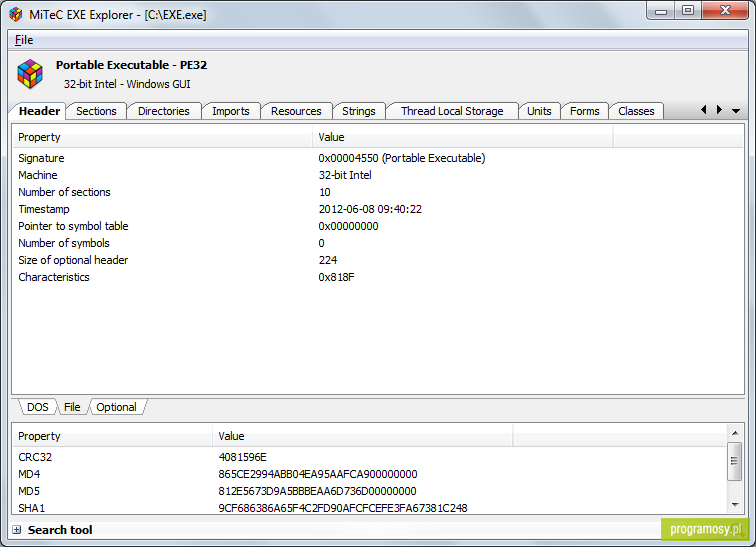756x547 pixels.
Task: Show the Strings tab
Action: click(359, 111)
